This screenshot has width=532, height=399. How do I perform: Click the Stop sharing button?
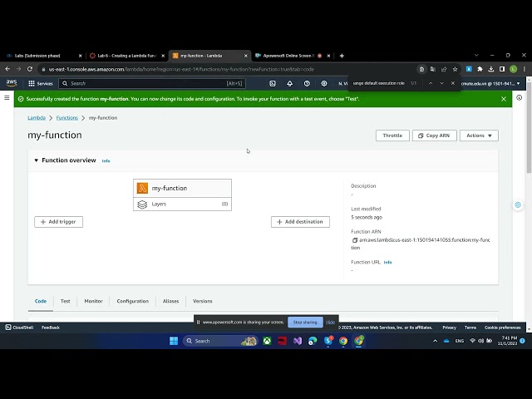[305, 322]
